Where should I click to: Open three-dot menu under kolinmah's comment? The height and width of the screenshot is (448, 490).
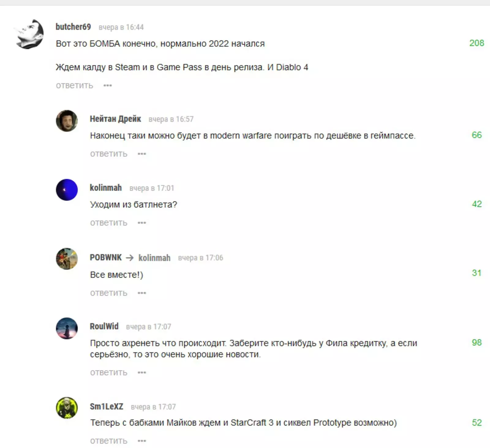pyautogui.click(x=142, y=223)
